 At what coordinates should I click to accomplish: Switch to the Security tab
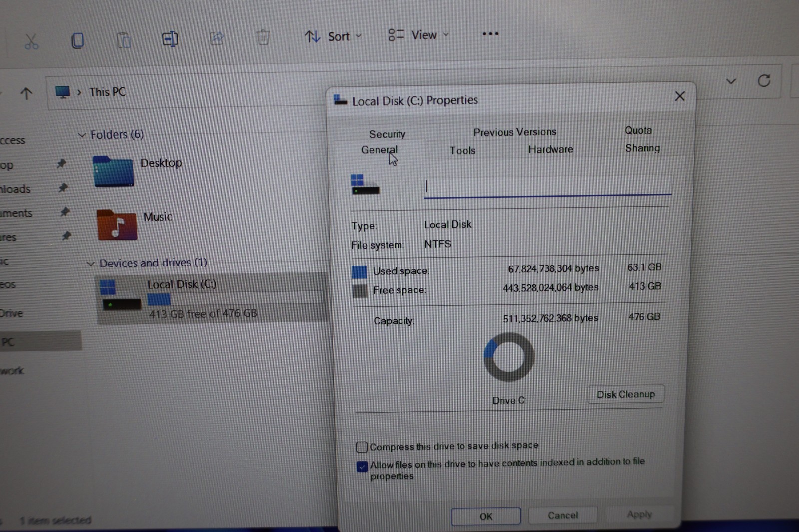[387, 134]
